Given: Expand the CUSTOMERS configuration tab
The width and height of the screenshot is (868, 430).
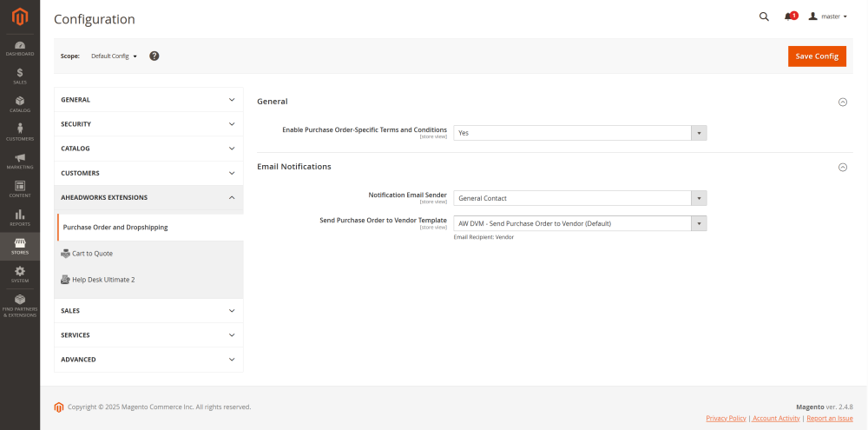Looking at the screenshot, I should click(x=148, y=173).
